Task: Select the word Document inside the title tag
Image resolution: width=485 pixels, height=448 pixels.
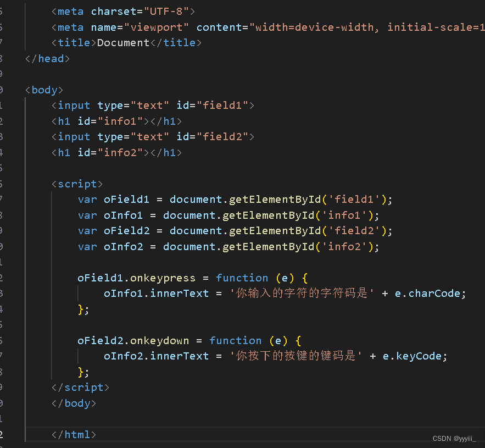Action: [x=123, y=42]
